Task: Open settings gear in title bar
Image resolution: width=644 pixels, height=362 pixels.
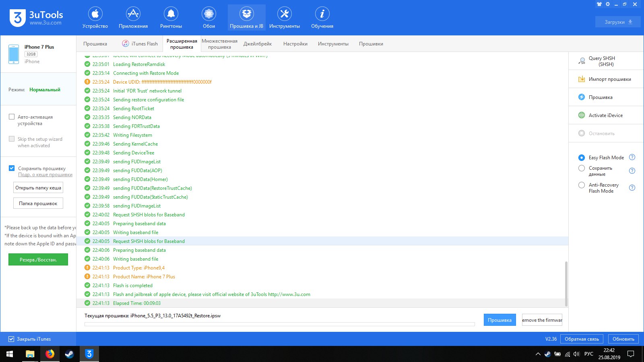Action: click(x=608, y=4)
